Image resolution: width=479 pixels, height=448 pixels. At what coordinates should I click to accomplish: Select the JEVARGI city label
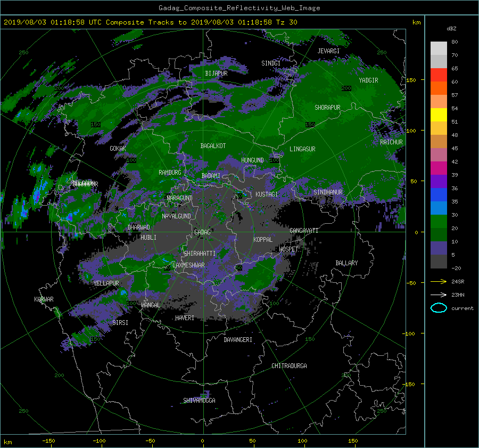[328, 51]
